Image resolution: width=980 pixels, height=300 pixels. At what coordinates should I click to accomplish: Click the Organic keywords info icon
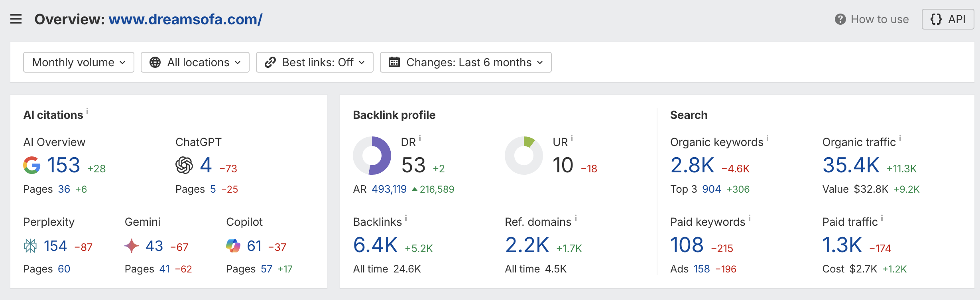(x=767, y=138)
